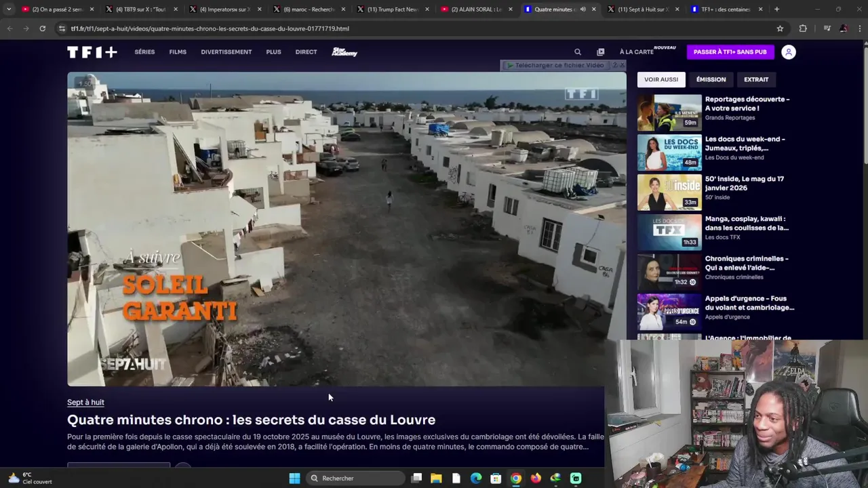Switch to Chrome in the taskbar

tap(516, 479)
